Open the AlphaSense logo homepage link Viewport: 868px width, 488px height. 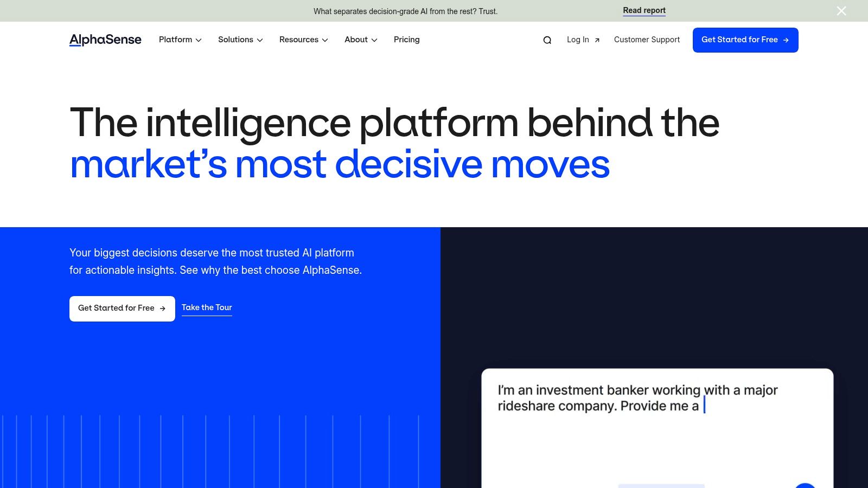(105, 40)
